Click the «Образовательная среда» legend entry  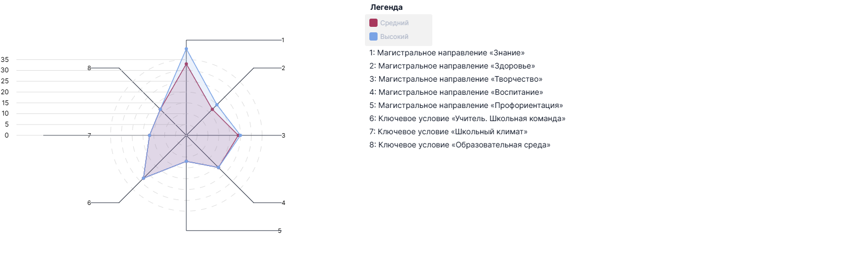(x=459, y=145)
